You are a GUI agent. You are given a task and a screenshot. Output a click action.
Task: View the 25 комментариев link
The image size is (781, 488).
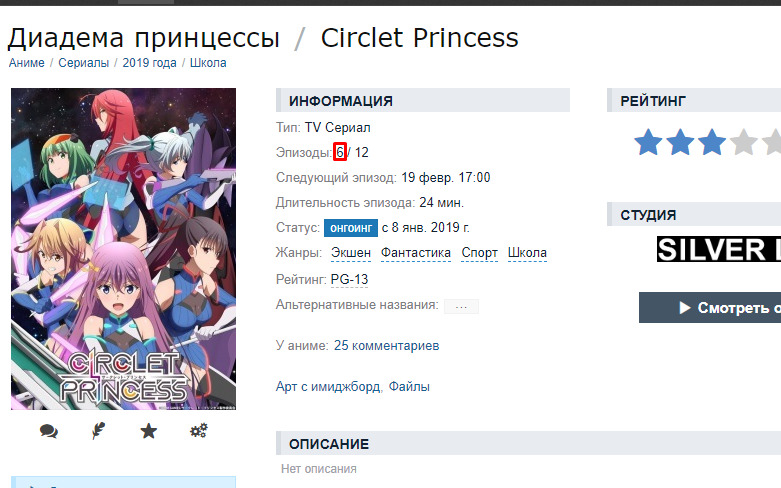[387, 346]
